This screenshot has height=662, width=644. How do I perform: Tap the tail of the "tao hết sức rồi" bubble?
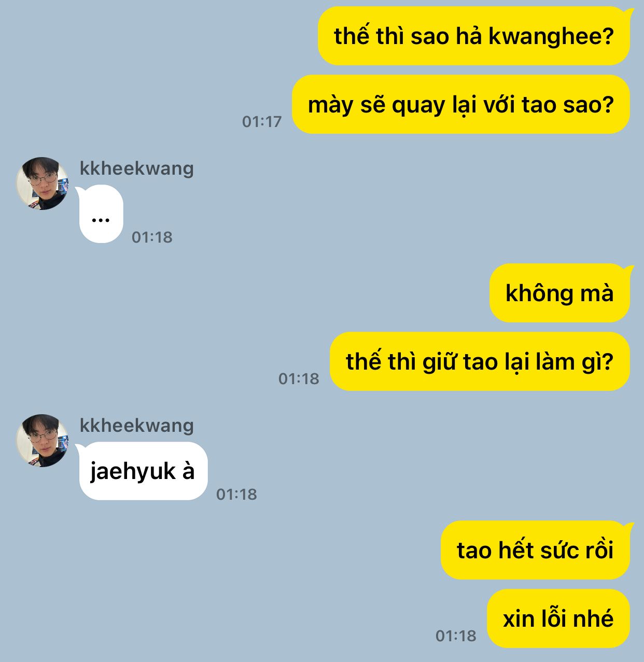tap(629, 527)
